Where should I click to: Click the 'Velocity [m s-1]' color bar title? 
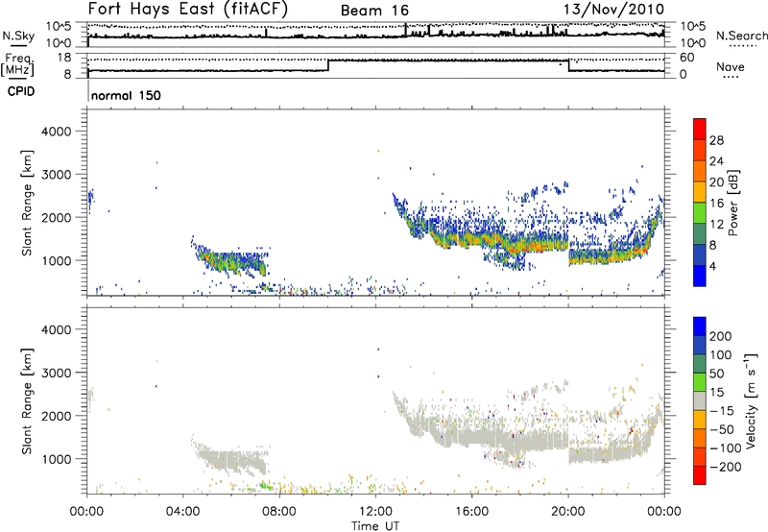pos(751,400)
